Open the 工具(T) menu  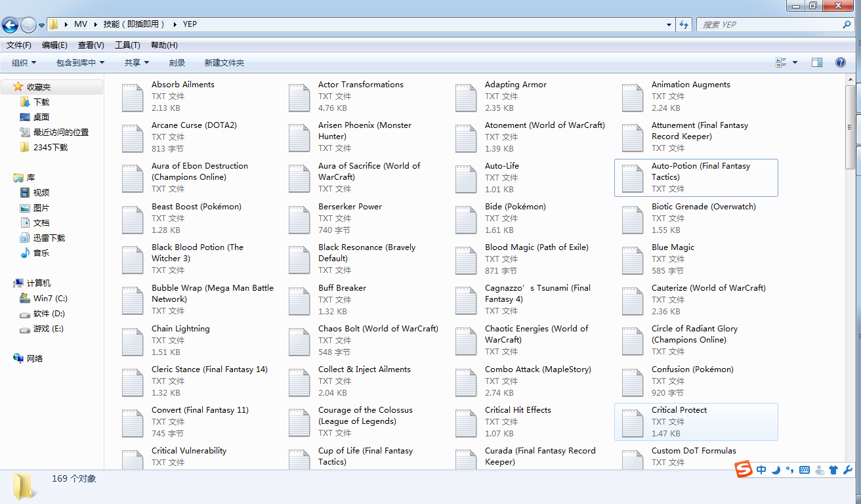pyautogui.click(x=127, y=45)
